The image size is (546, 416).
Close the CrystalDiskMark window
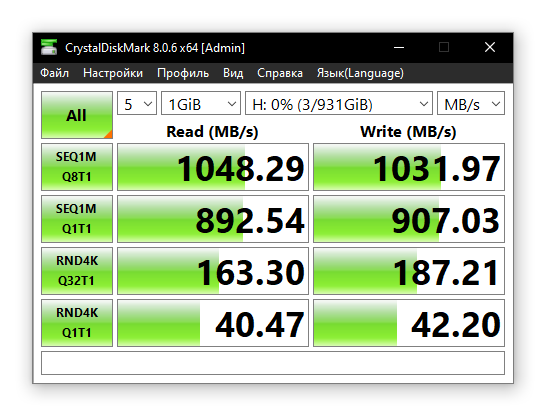click(x=490, y=47)
